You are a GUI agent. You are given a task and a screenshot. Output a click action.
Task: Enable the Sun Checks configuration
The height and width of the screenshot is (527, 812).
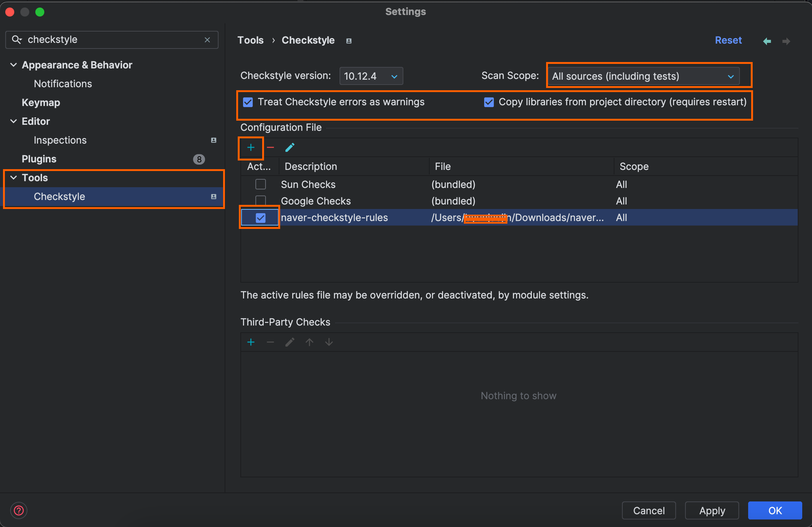click(x=260, y=185)
